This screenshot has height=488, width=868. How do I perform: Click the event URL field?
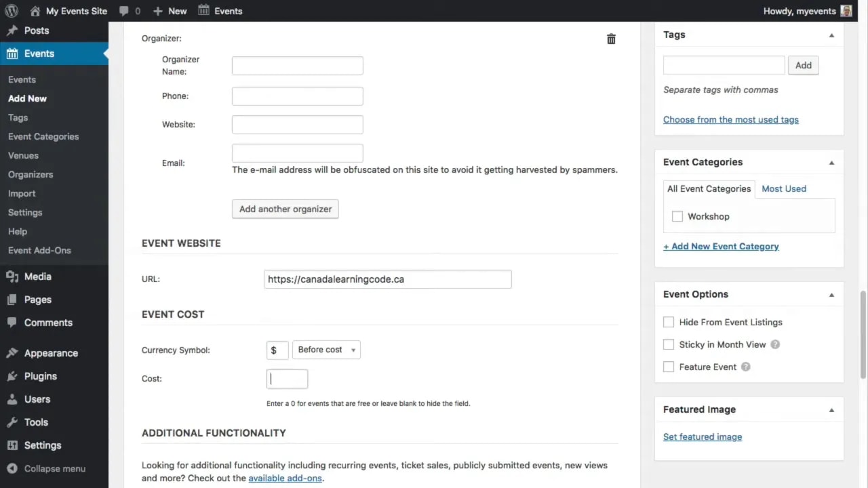(388, 279)
